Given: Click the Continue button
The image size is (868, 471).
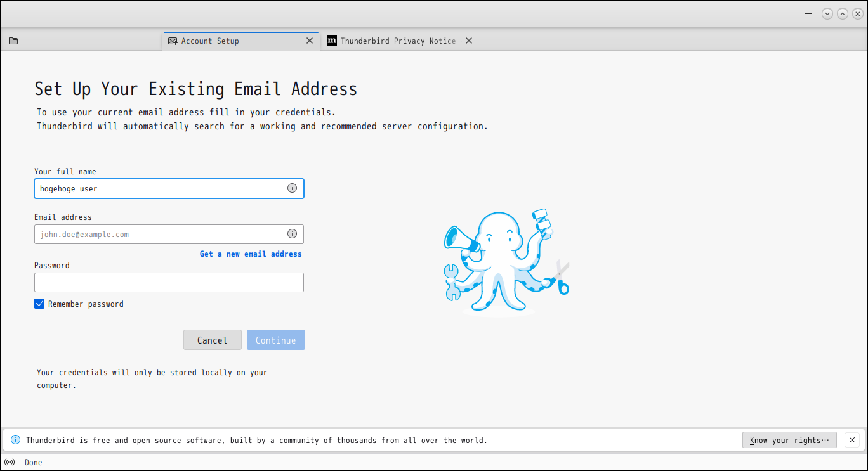Looking at the screenshot, I should click(x=276, y=340).
